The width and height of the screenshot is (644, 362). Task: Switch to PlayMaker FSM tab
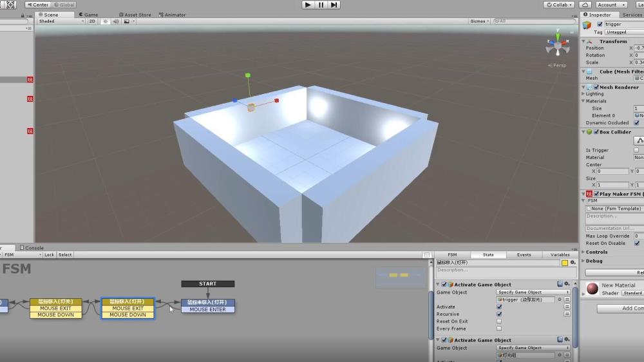tap(452, 255)
